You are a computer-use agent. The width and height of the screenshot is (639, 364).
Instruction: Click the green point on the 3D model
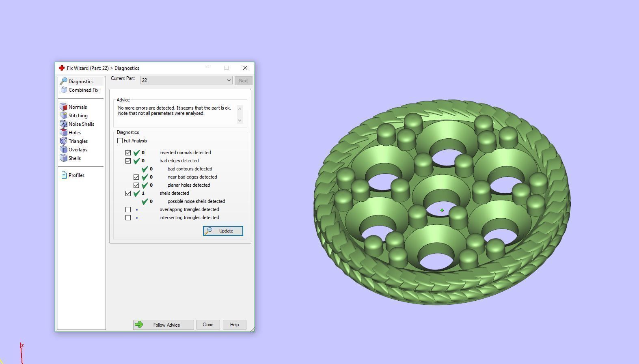coord(442,210)
